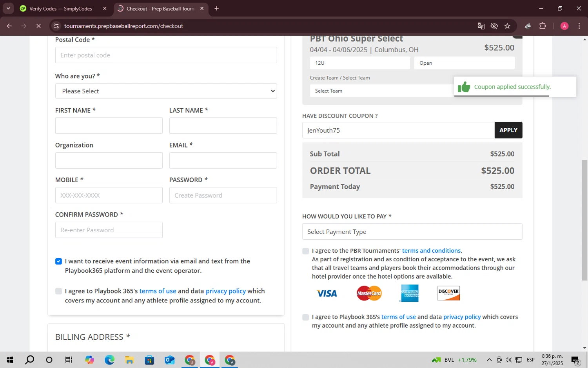Launch Microsoft Edge from taskbar
588x368 pixels.
109,360
